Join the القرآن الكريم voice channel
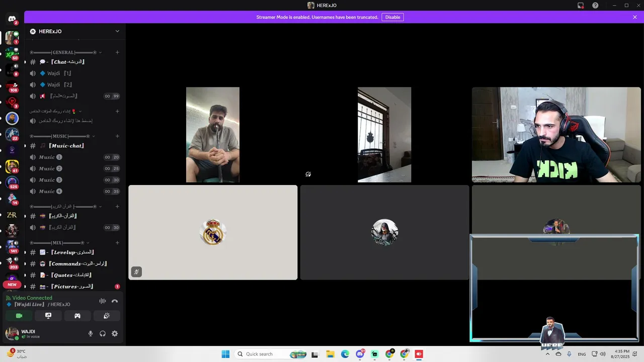644x362 pixels. [74, 227]
